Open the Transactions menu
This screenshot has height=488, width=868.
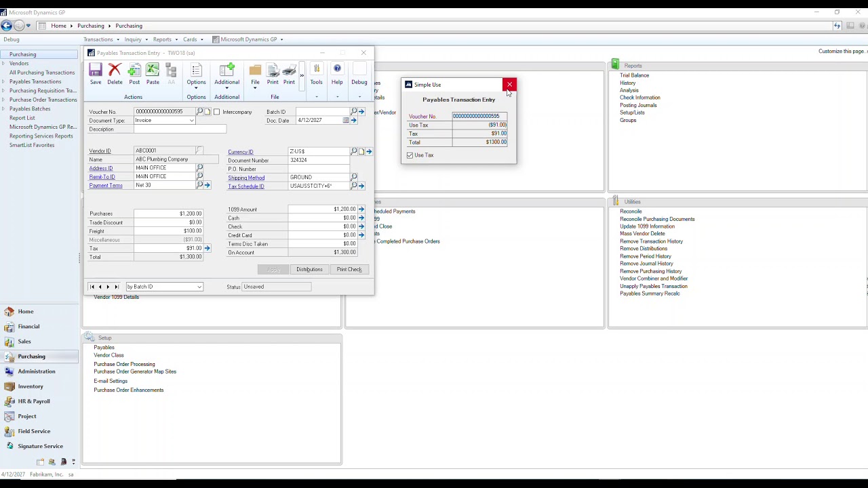(x=101, y=39)
